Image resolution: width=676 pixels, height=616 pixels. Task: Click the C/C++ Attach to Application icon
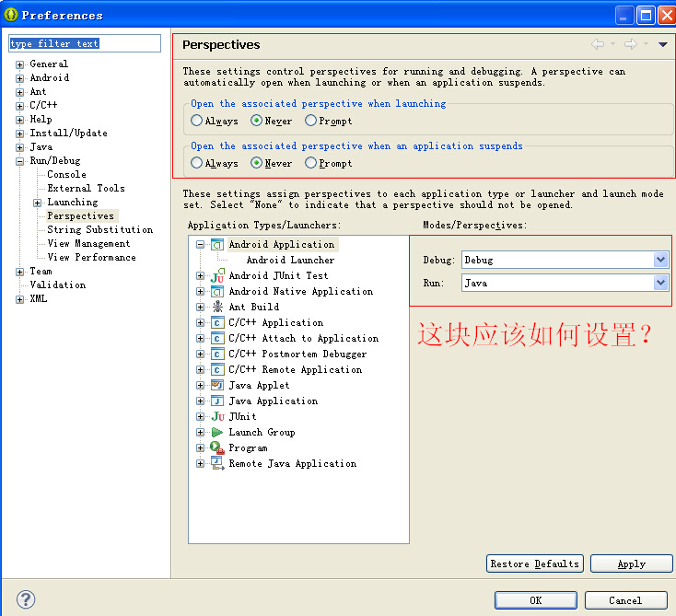pos(217,339)
